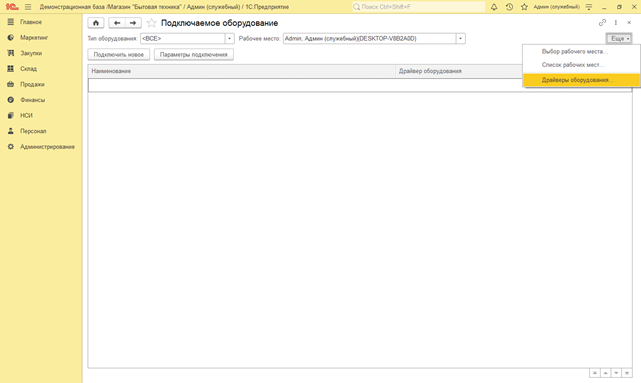The image size is (641, 383).
Task: Choose Драйверы оборудования menu item
Action: pyautogui.click(x=581, y=80)
